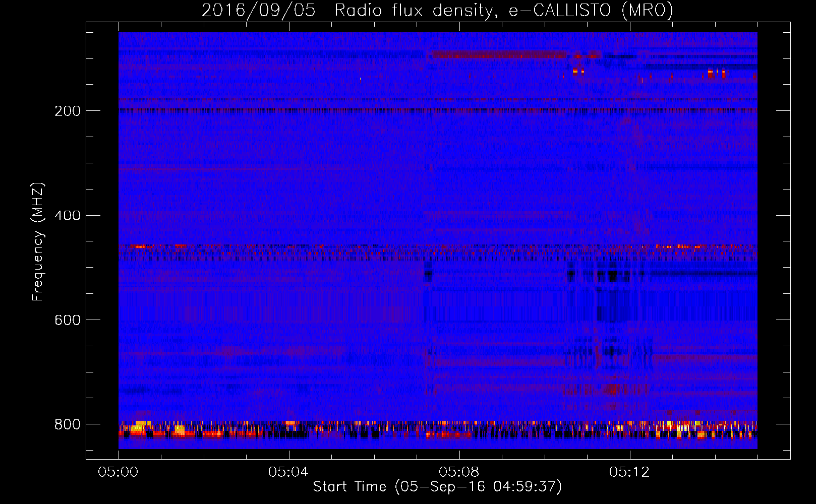The width and height of the screenshot is (816, 504).
Task: Select the '400' frequency axis label
Action: 68,216
